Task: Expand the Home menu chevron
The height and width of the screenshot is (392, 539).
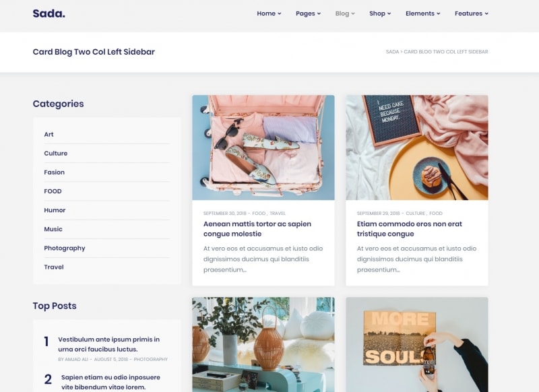Action: click(x=280, y=13)
